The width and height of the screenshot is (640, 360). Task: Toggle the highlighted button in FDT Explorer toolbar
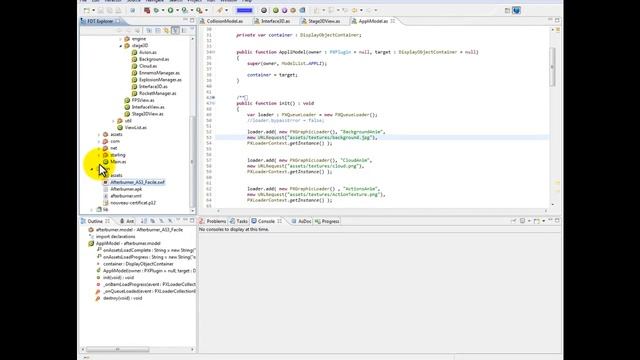175,30
